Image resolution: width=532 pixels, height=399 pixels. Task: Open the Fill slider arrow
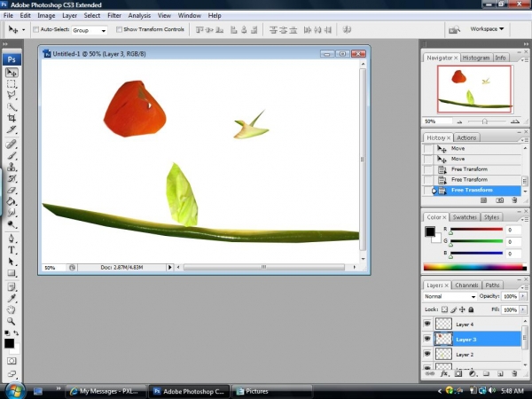(x=523, y=309)
